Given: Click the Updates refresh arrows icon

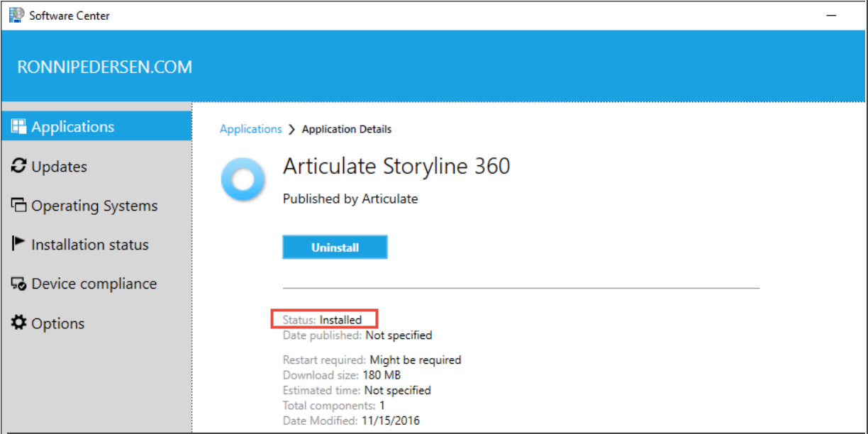Looking at the screenshot, I should click(x=19, y=166).
